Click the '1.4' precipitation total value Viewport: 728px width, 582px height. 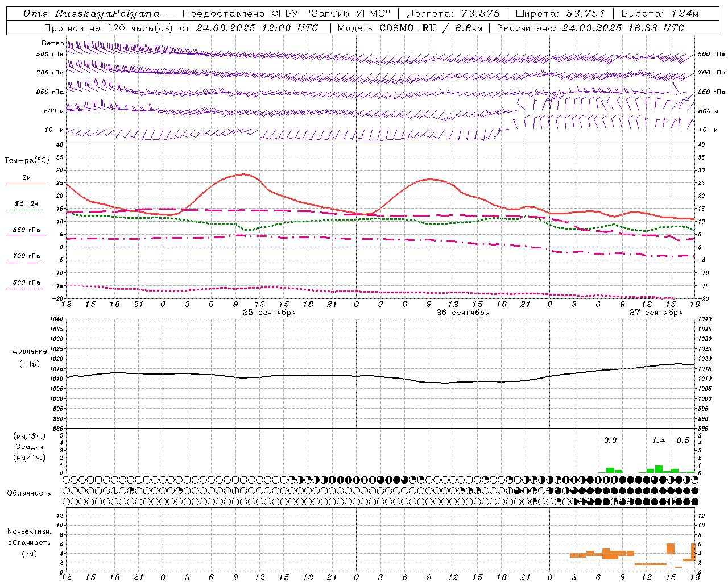[x=659, y=440]
